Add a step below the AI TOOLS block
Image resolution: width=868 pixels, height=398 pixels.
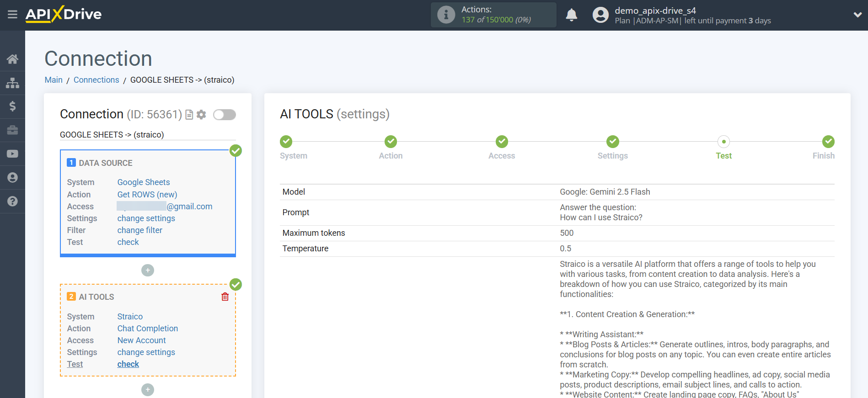[147, 390]
